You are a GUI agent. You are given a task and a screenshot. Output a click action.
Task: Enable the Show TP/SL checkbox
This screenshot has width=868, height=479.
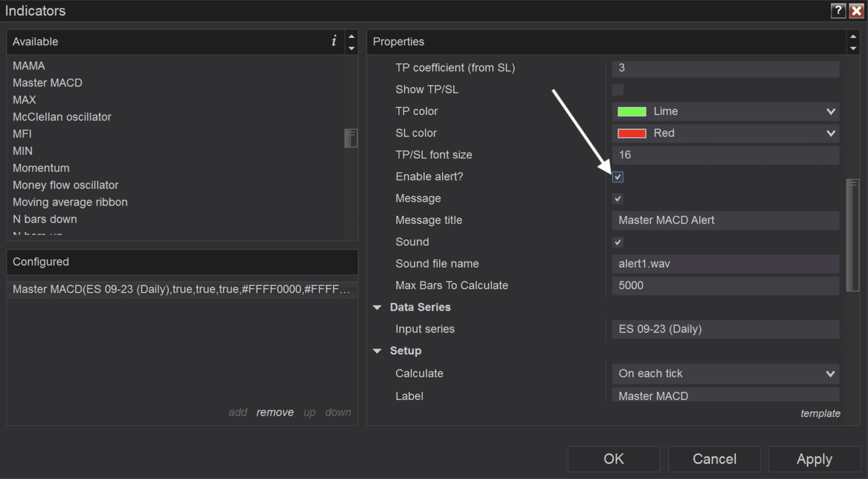618,90
